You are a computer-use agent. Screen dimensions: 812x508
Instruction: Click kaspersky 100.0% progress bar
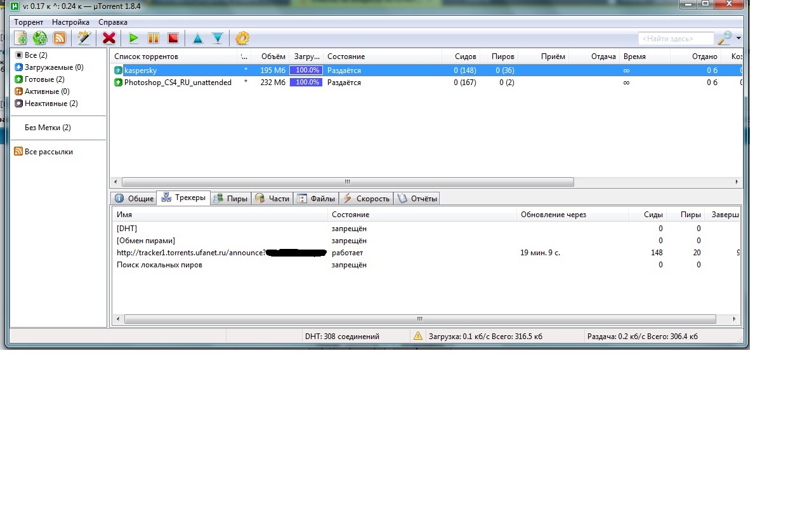click(306, 70)
